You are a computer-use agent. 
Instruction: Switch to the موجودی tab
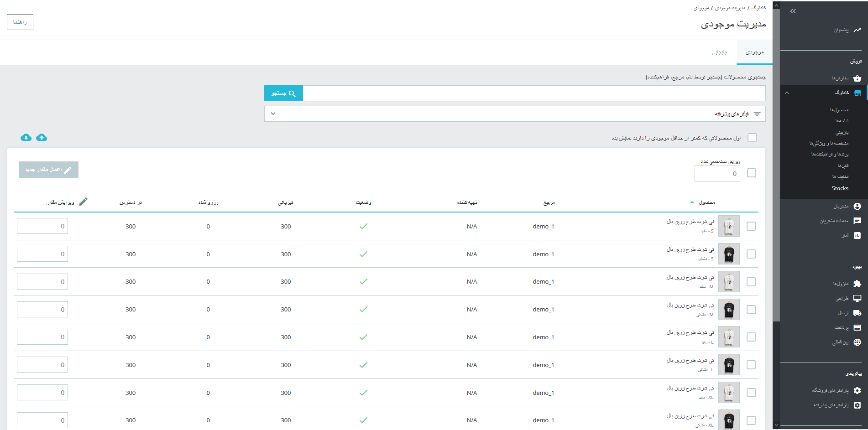754,52
